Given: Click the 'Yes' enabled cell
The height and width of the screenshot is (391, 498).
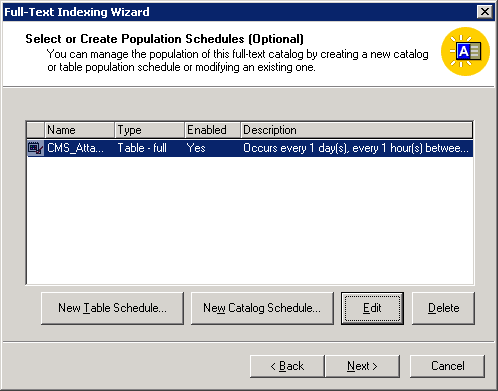Looking at the screenshot, I should click(x=213, y=148).
